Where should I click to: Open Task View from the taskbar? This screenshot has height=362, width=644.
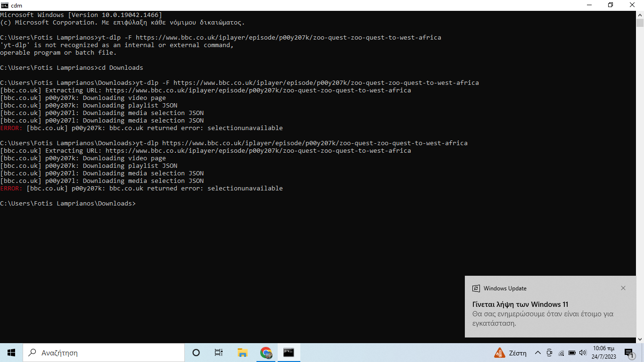[x=219, y=353]
